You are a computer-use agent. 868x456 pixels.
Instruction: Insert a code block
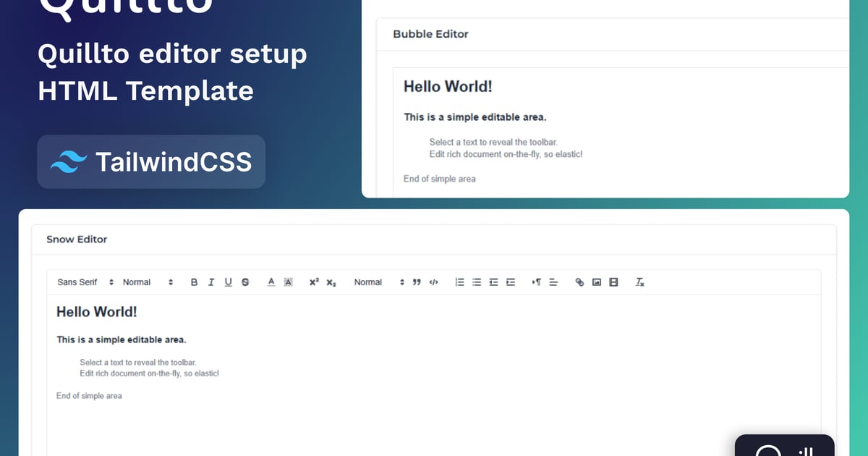coord(433,282)
